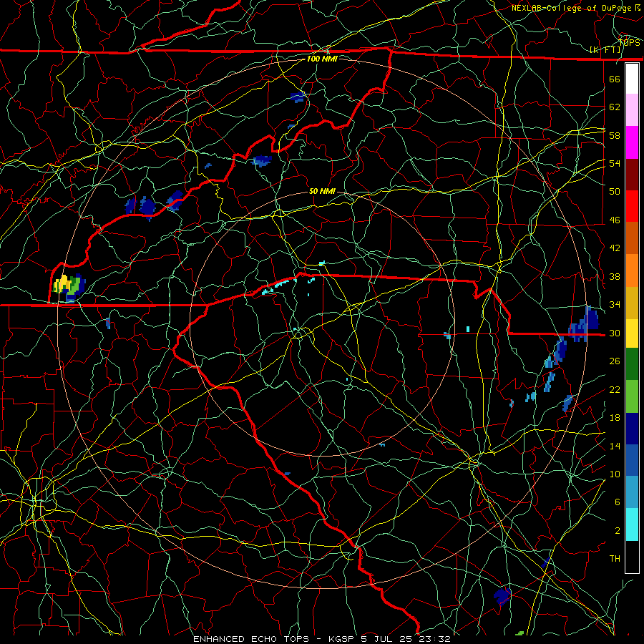Click the legend value "30"

[615, 333]
